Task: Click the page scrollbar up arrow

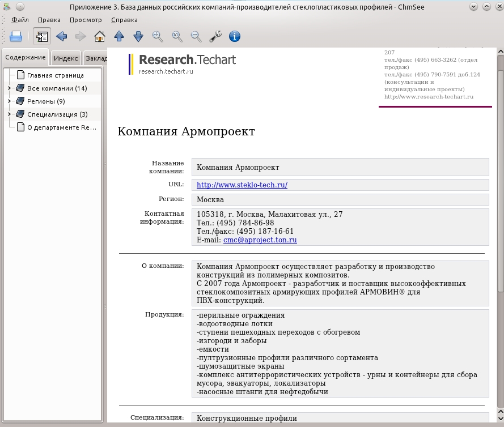Action: [x=501, y=52]
